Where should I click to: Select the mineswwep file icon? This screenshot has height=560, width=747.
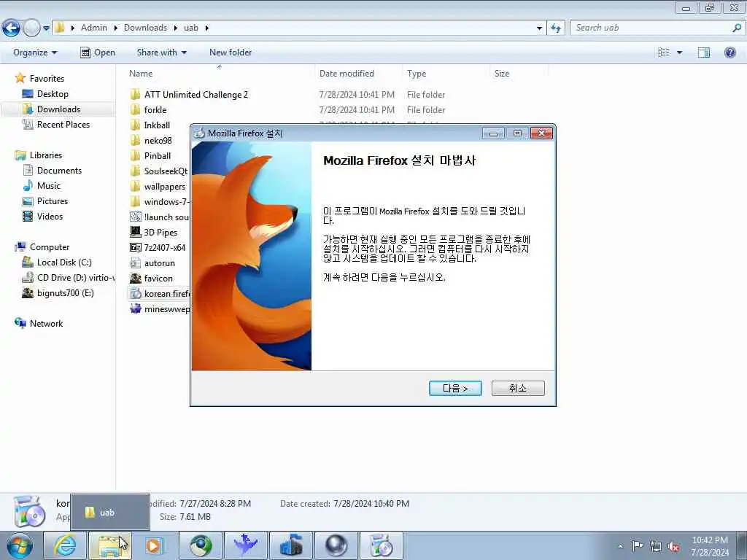(x=135, y=308)
